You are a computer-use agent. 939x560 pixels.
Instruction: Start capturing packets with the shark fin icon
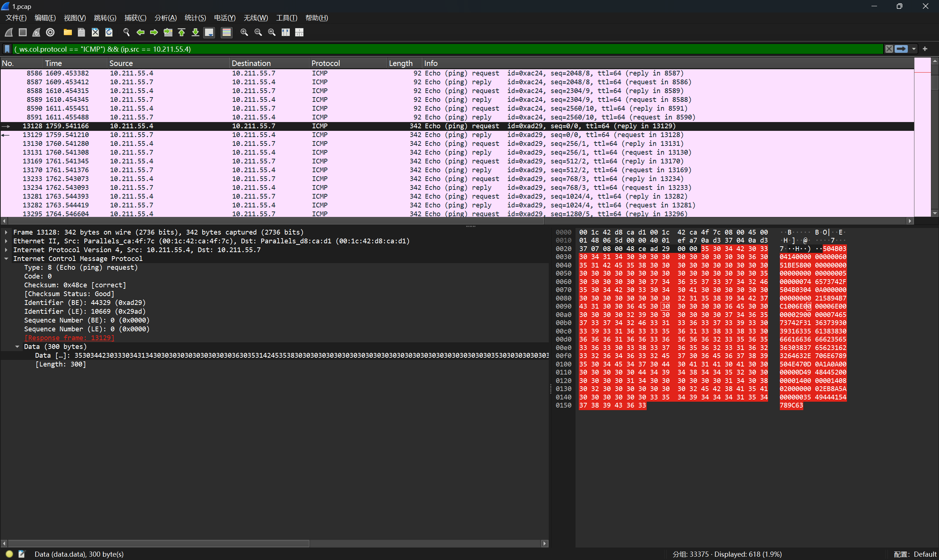coord(9,33)
